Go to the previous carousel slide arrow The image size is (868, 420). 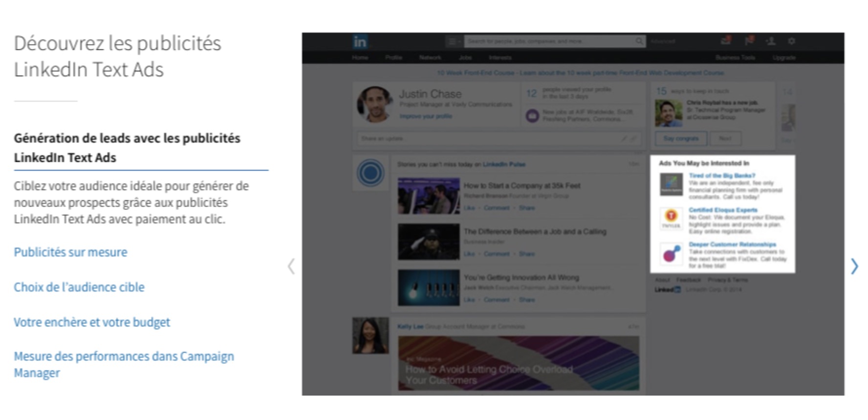291,266
